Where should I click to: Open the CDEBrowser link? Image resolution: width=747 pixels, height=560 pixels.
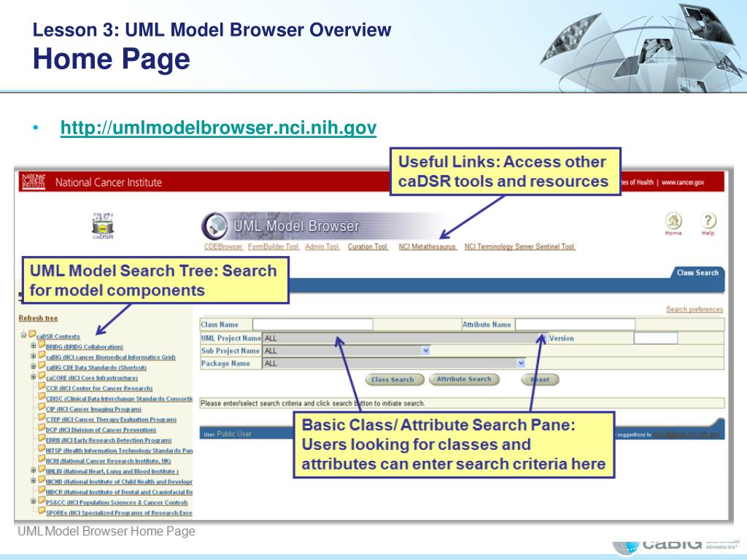click(223, 246)
